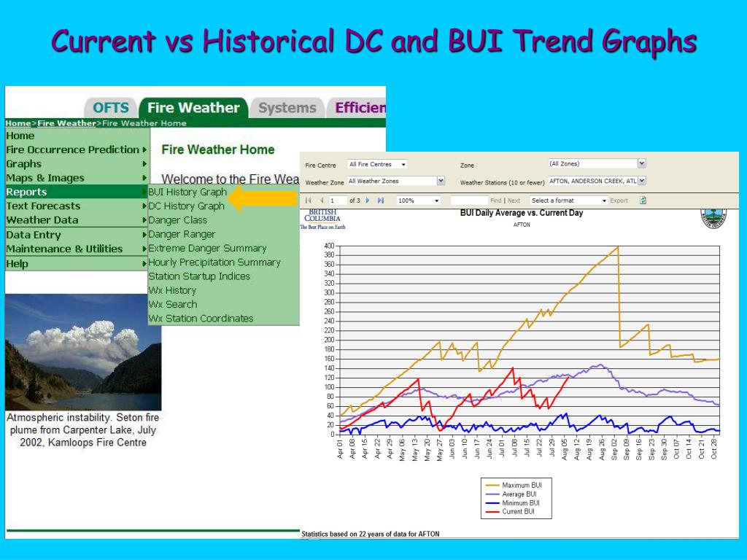Go to next report page icon
The height and width of the screenshot is (560, 747).
368,201
